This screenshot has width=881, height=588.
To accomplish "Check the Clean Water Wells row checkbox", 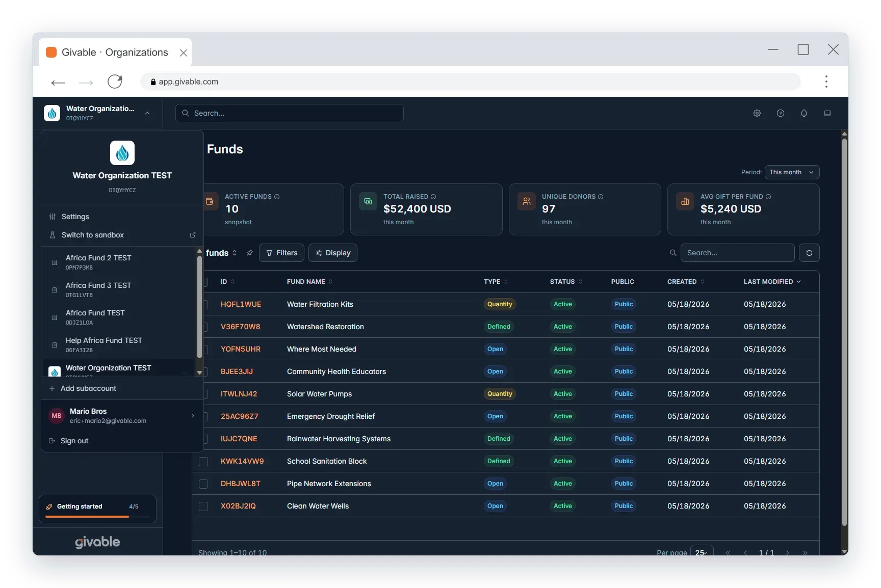I will [x=203, y=506].
